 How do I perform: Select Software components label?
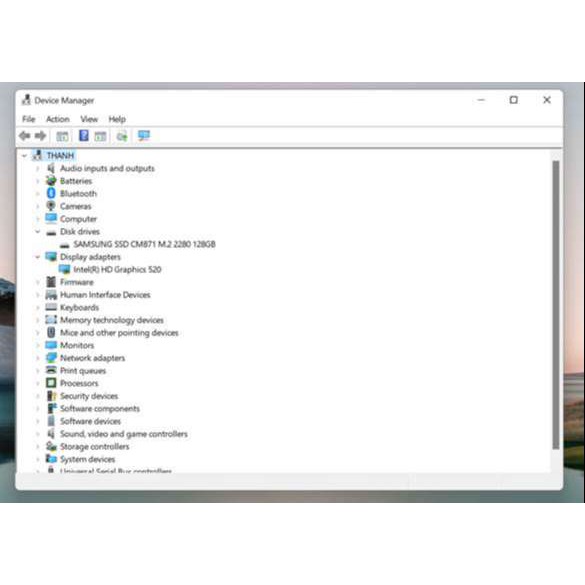point(100,409)
